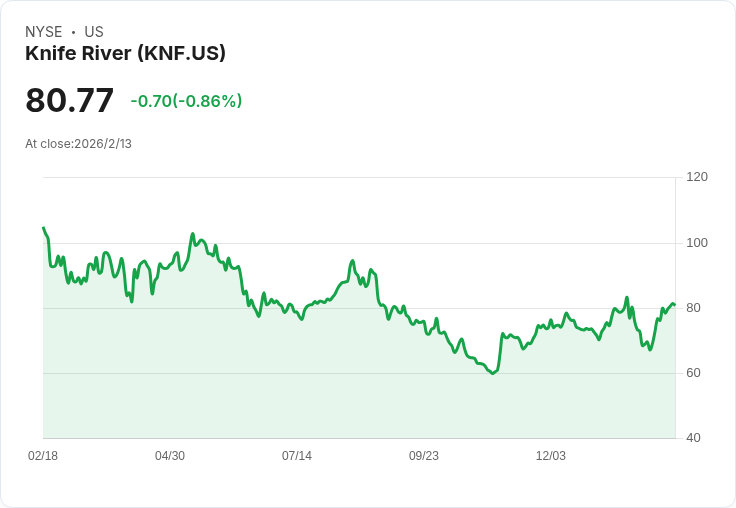Click the chart peak after 04/30

coord(192,233)
